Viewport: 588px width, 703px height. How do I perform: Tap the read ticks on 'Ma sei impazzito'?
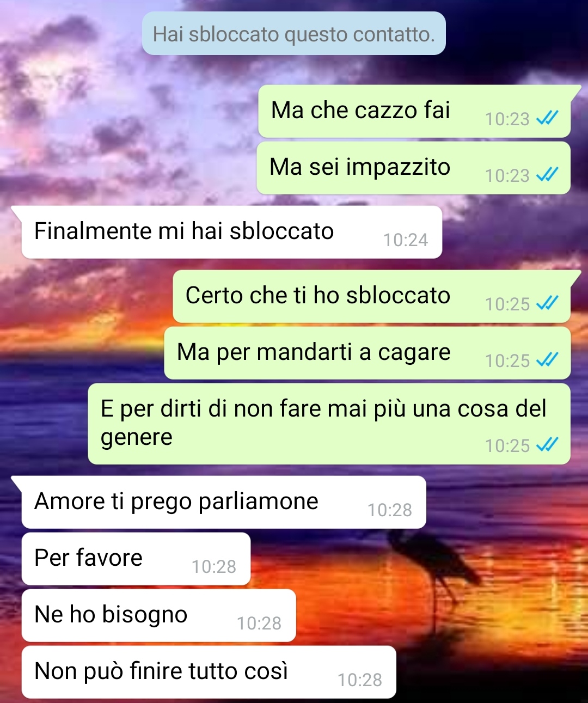pyautogui.click(x=547, y=174)
